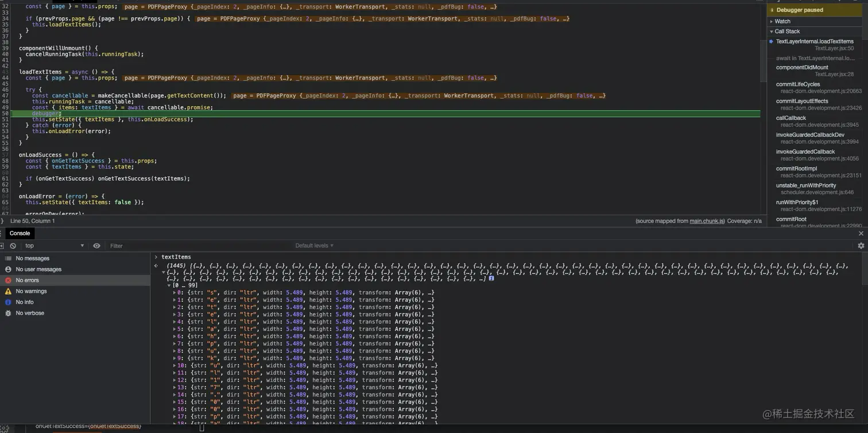
Task: Select No user messages filter
Action: (x=38, y=270)
